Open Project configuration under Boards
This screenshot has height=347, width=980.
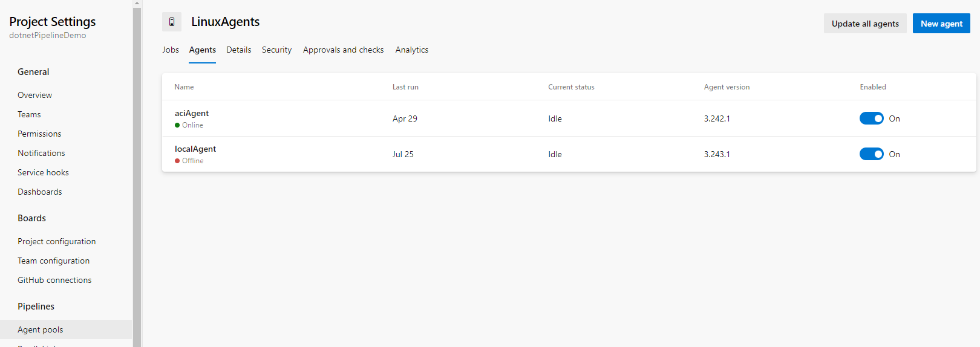point(56,241)
